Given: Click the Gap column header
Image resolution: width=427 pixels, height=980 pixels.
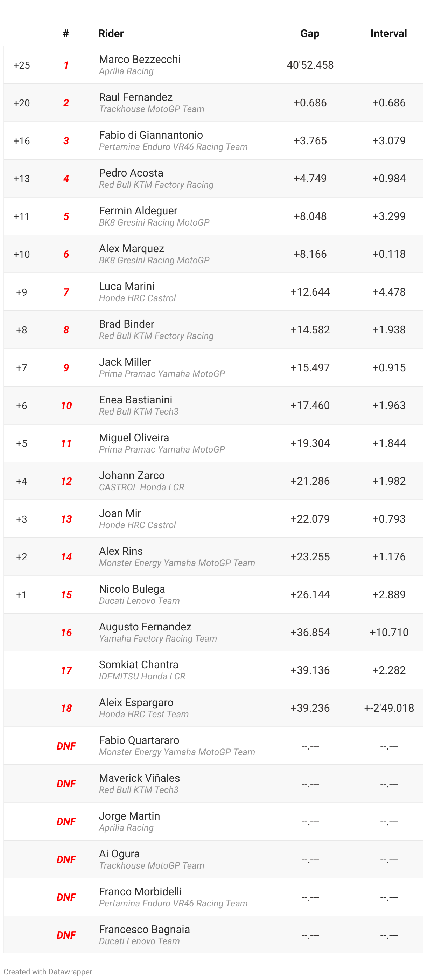Looking at the screenshot, I should pyautogui.click(x=309, y=34).
